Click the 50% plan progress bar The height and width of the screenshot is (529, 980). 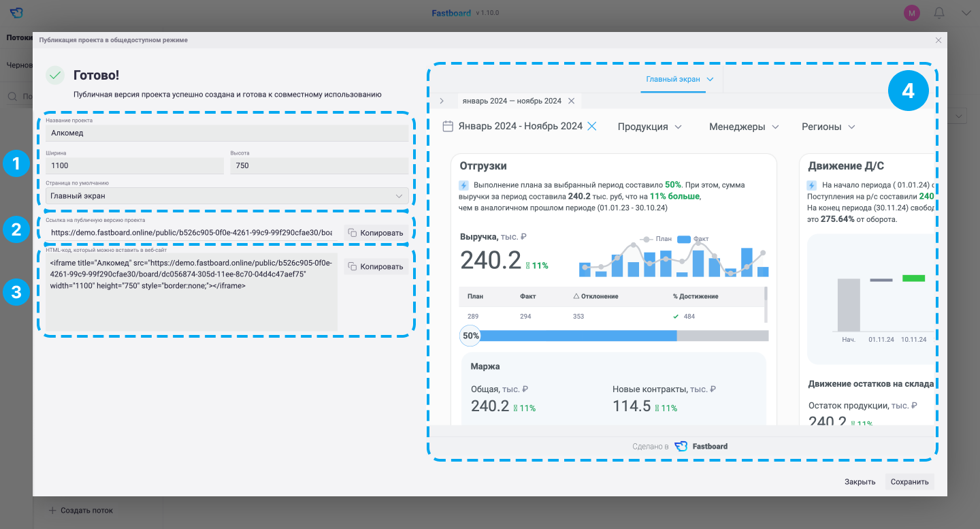(615, 336)
